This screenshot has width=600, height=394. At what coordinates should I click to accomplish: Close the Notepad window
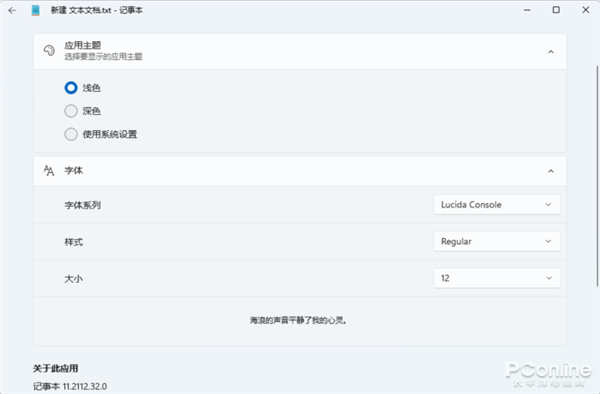585,10
